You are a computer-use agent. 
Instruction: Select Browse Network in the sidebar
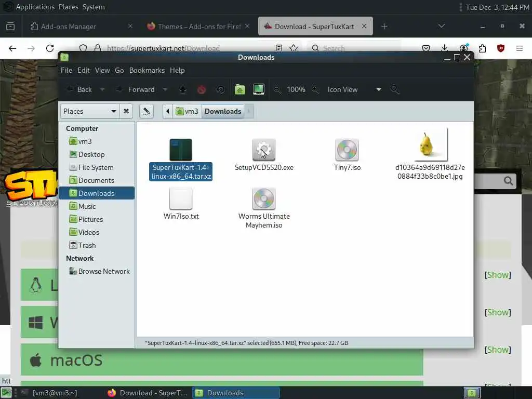[x=97, y=271]
